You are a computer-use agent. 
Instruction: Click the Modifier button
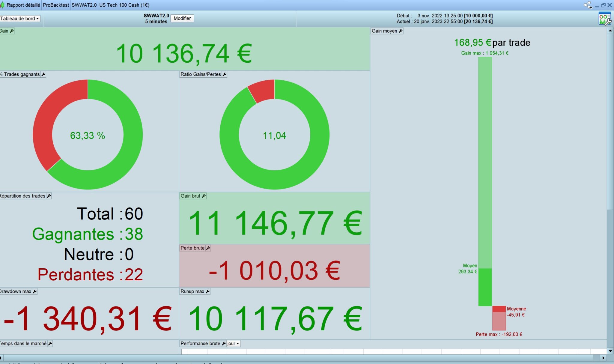182,18
